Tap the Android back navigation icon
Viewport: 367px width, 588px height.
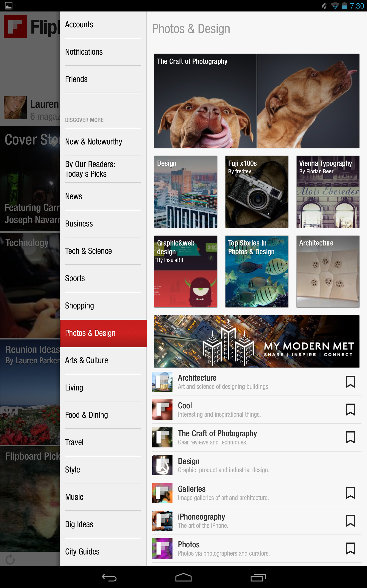(x=109, y=577)
